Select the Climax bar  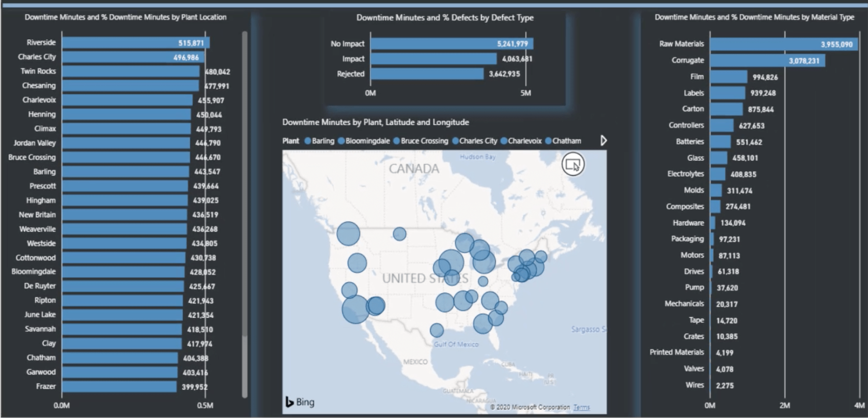[127, 129]
